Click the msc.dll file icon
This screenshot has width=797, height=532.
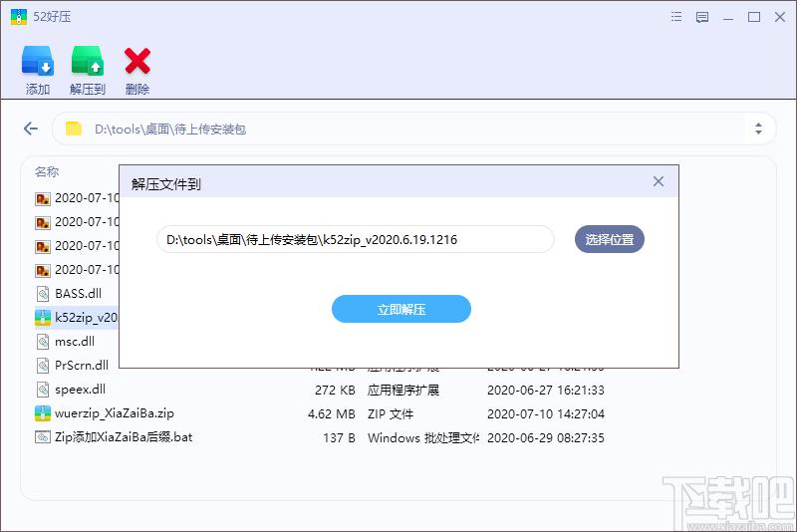[43, 342]
